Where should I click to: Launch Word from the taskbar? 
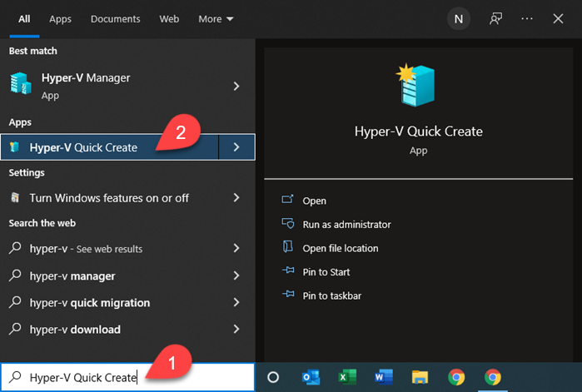click(x=384, y=377)
